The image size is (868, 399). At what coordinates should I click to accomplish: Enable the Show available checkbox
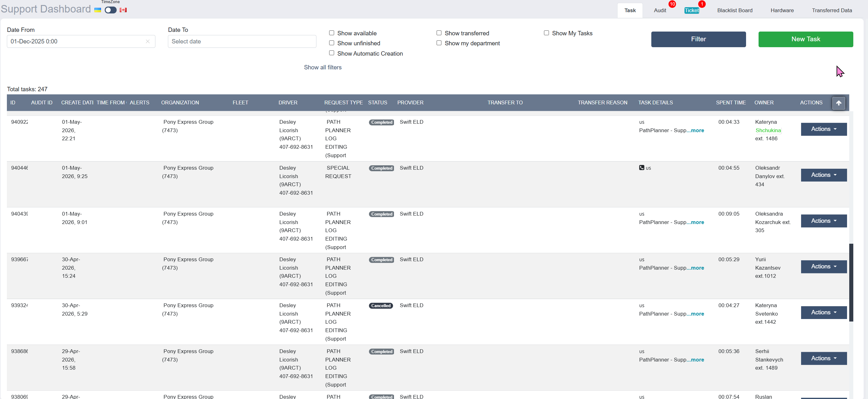331,33
